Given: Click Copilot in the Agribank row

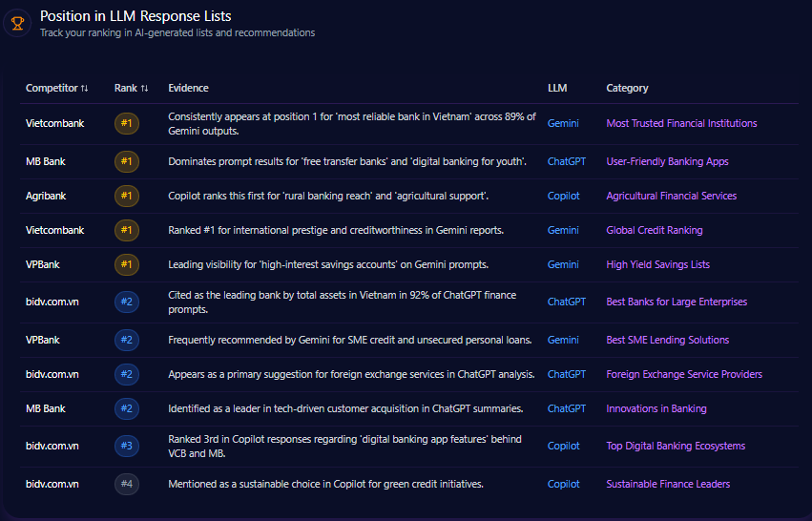Looking at the screenshot, I should point(563,196).
